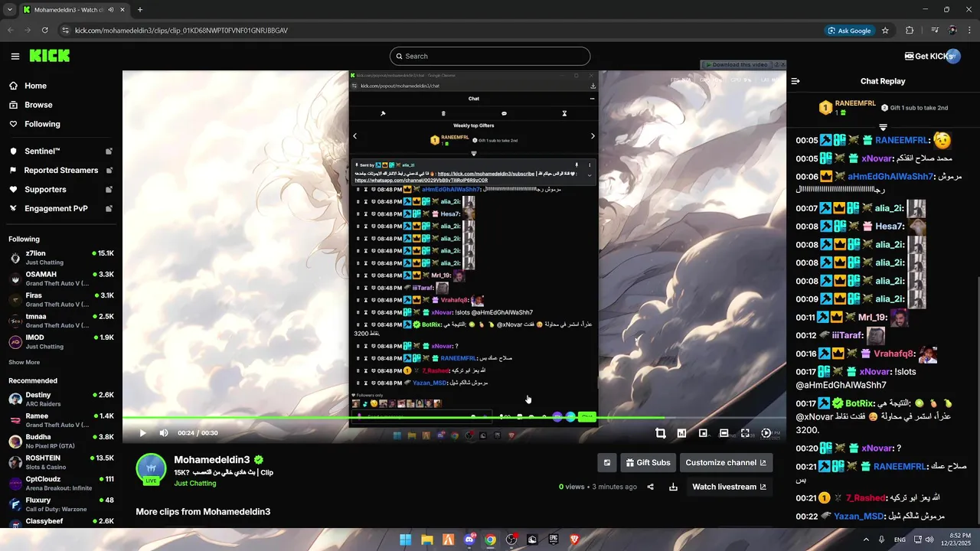Download the clip with download icon
Screen dimensions: 980x551
[x=673, y=487]
